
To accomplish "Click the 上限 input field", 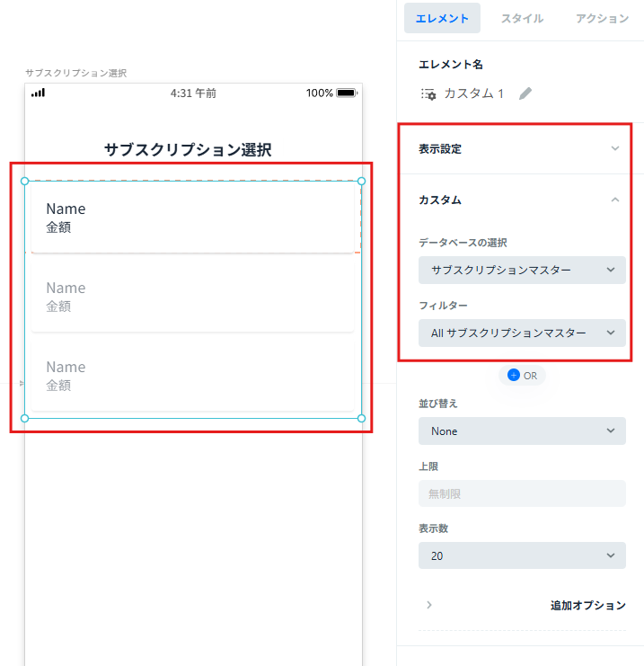I will 522,493.
